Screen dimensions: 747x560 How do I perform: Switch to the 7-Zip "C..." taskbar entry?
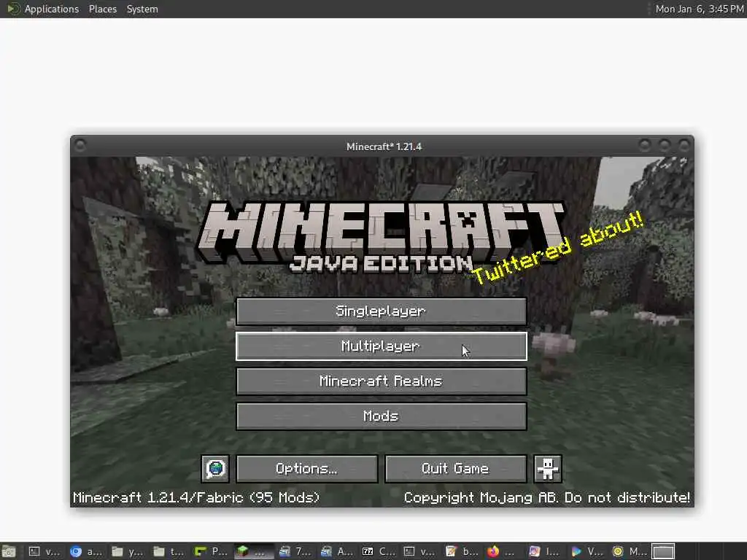(379, 551)
